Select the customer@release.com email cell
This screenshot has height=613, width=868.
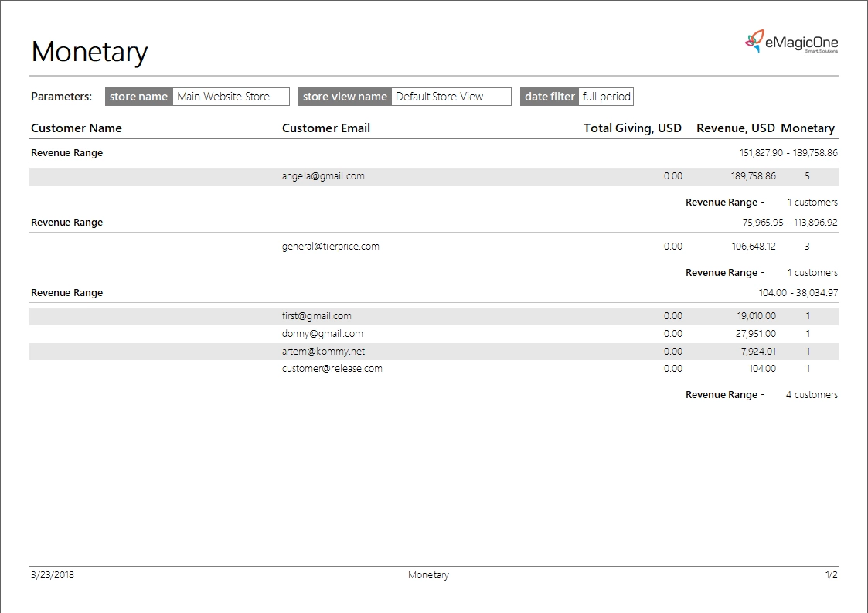coord(332,368)
